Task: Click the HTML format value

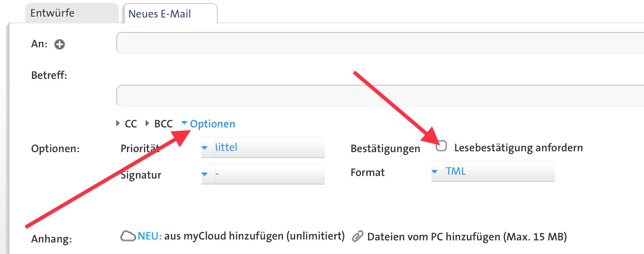Action: click(x=456, y=172)
